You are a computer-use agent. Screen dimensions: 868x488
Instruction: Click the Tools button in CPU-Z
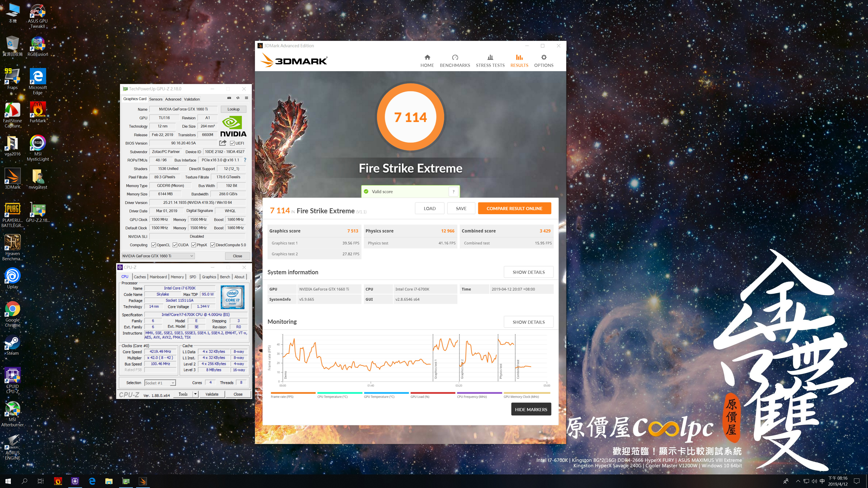coord(183,394)
